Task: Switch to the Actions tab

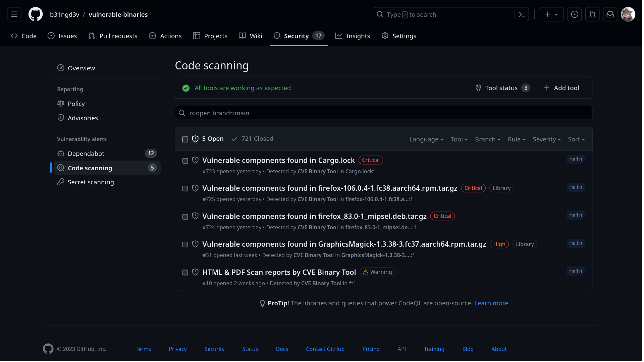Action: point(165,36)
